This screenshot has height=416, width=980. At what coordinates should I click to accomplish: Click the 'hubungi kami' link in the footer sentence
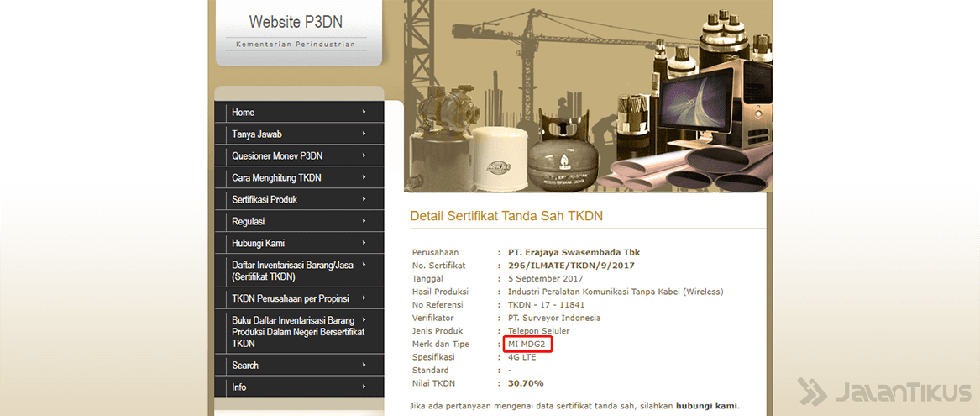pos(706,405)
